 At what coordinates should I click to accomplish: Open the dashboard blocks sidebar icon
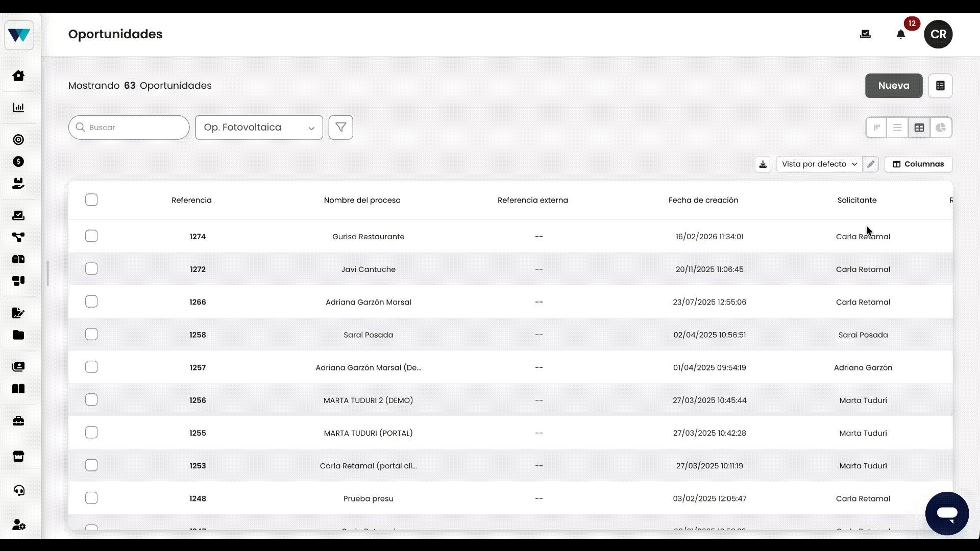tap(18, 281)
